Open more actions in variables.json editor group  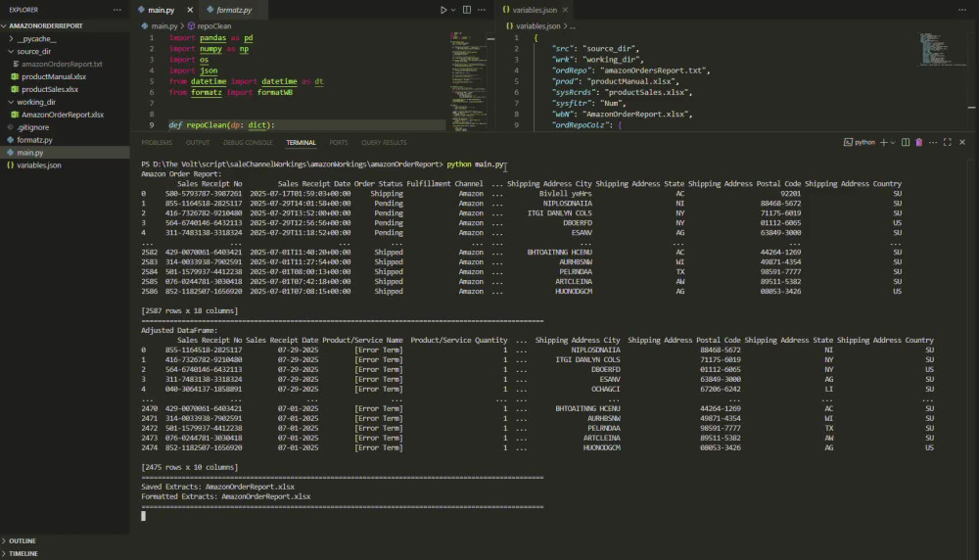pos(962,10)
